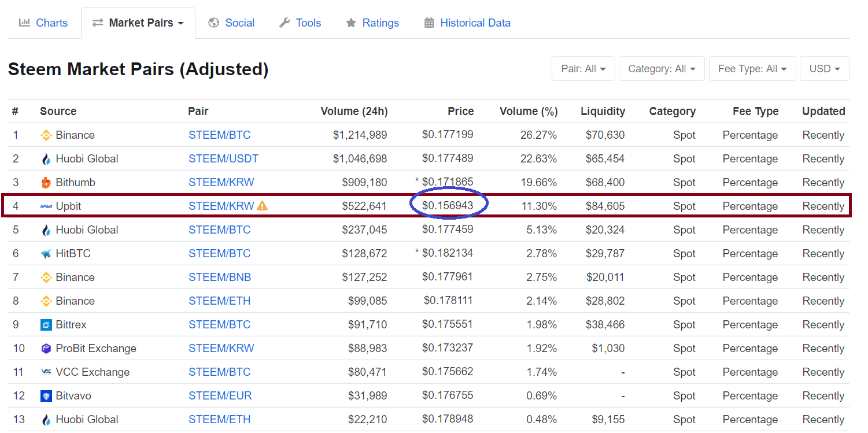Sort by the Liquidity column header

click(603, 112)
